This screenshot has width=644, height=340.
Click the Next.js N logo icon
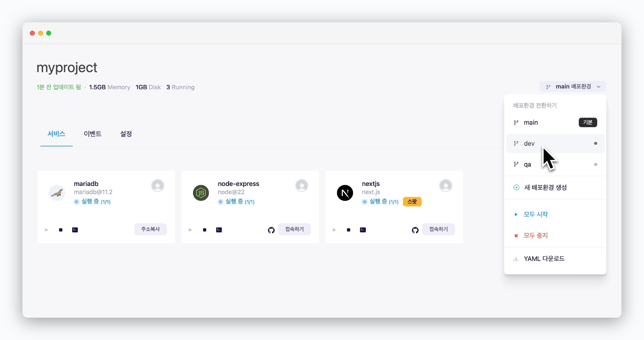click(345, 193)
